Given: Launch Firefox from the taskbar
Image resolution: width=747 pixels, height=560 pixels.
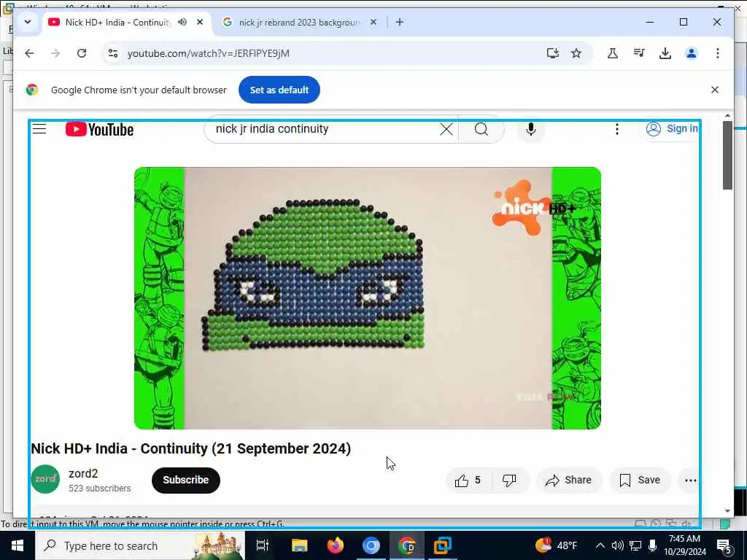Looking at the screenshot, I should [x=336, y=545].
